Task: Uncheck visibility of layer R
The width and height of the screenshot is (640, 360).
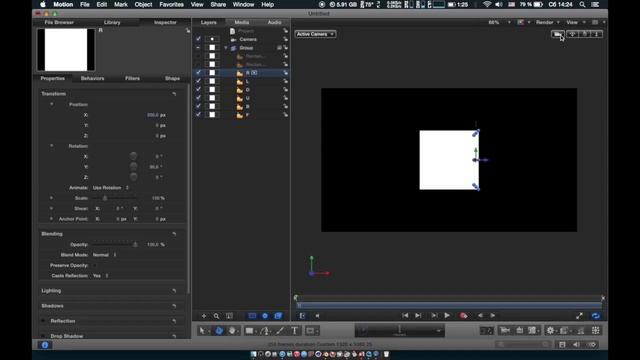Action: (x=198, y=73)
